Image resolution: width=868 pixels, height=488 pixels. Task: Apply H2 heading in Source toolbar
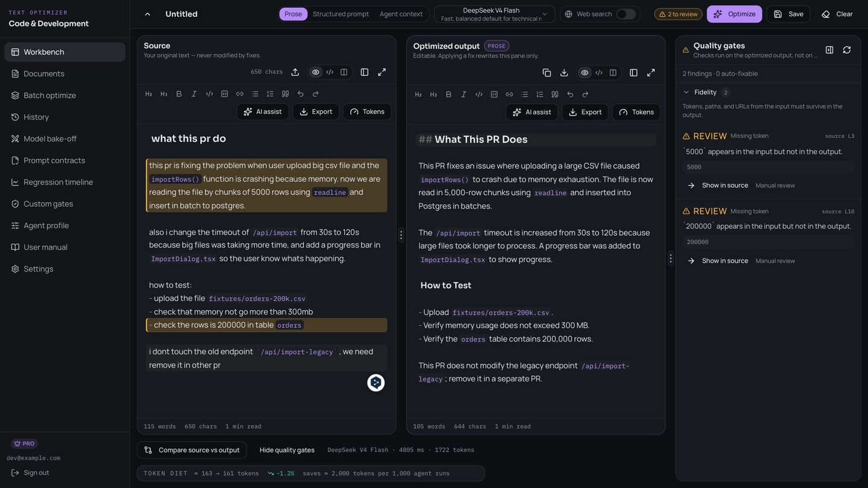tap(149, 94)
